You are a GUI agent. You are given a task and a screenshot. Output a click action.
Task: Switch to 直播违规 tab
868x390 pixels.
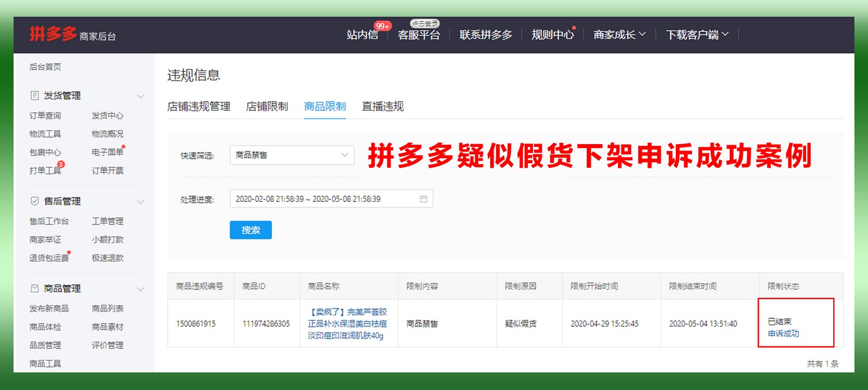[x=383, y=106]
